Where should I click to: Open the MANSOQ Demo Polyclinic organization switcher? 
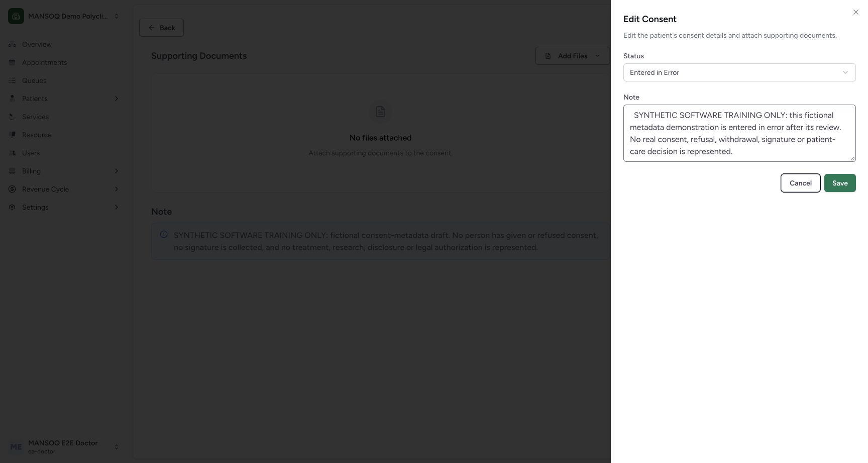tap(64, 16)
